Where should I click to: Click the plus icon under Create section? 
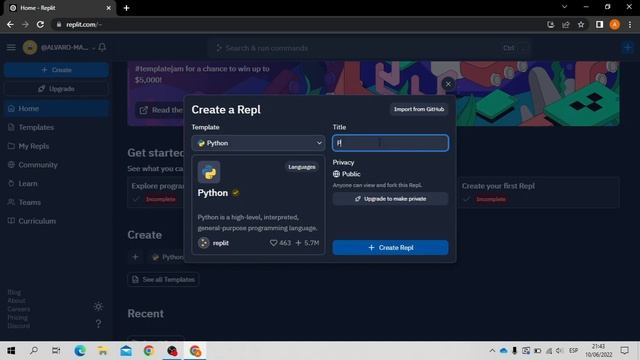pos(136,257)
